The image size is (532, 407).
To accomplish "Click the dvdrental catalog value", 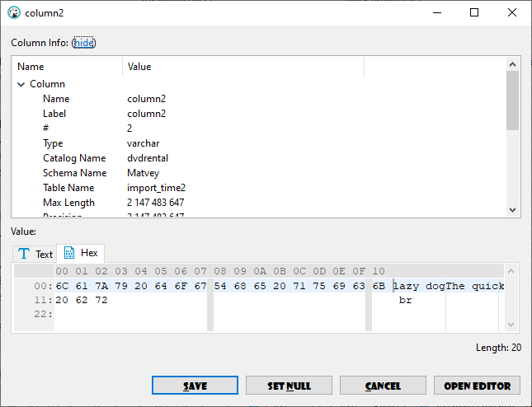I will [x=148, y=158].
